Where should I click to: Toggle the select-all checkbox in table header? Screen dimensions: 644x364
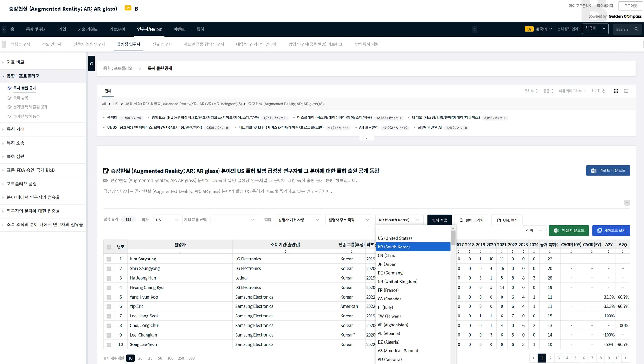pos(108,247)
